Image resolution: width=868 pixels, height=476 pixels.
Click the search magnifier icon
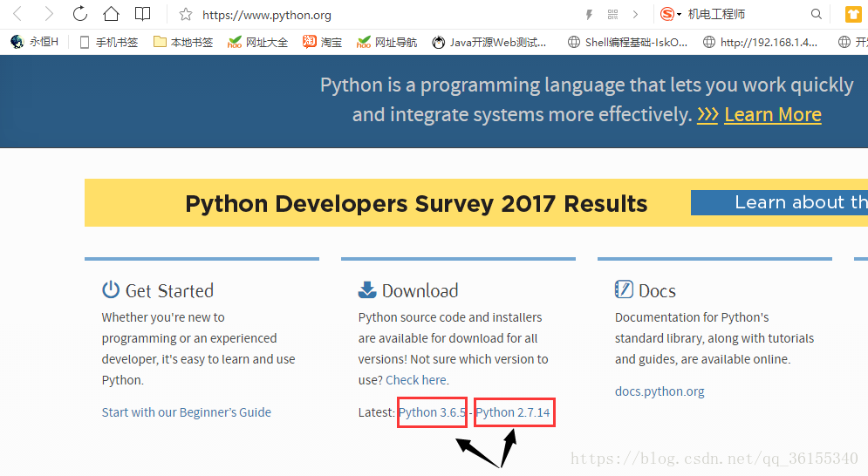[816, 15]
